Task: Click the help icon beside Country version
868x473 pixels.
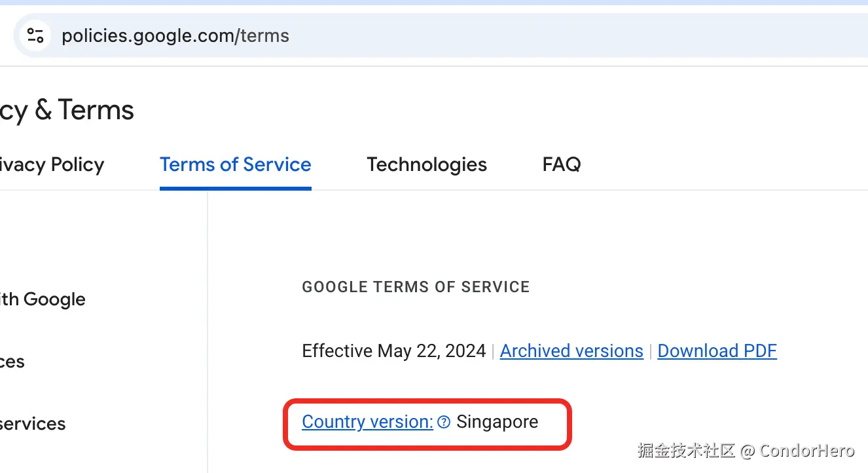Action: click(444, 423)
